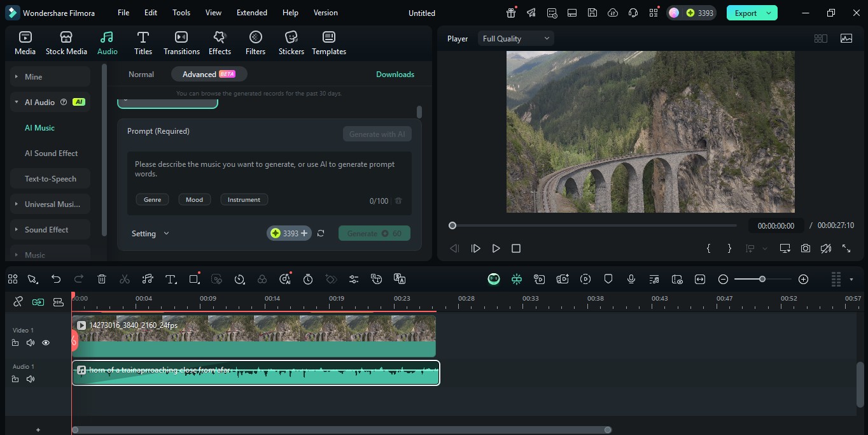868x435 pixels.
Task: Hide Video 1 track with eye icon
Action: 46,343
